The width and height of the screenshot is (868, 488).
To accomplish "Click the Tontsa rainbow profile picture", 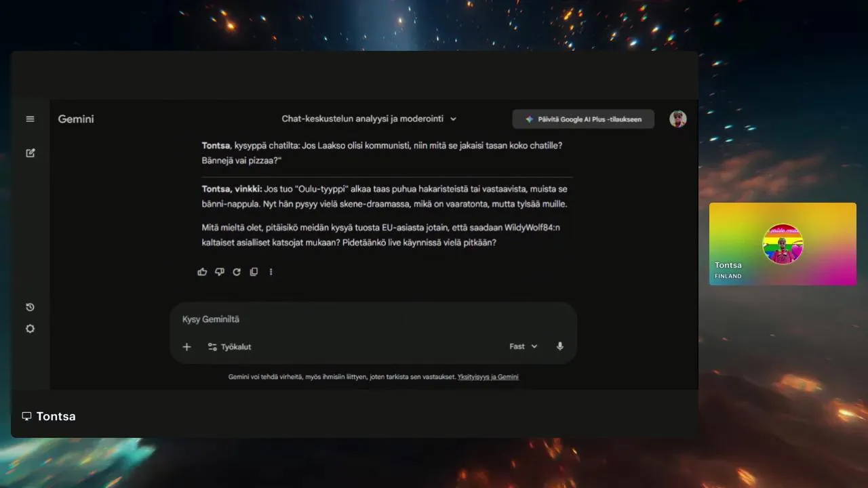I will pos(783,244).
